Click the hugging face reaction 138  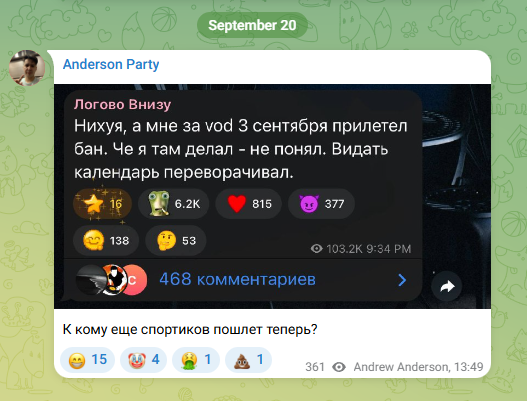pos(106,240)
